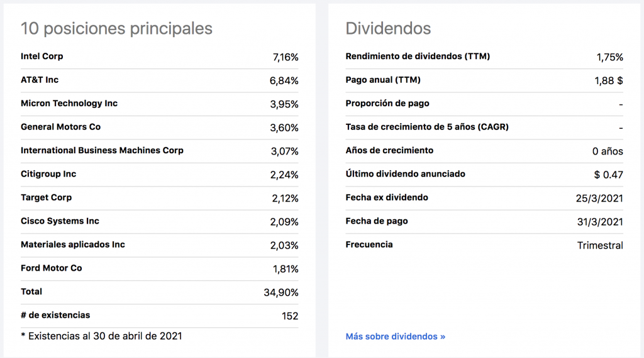Open the 'Más sobre dividendos' link

click(x=395, y=337)
